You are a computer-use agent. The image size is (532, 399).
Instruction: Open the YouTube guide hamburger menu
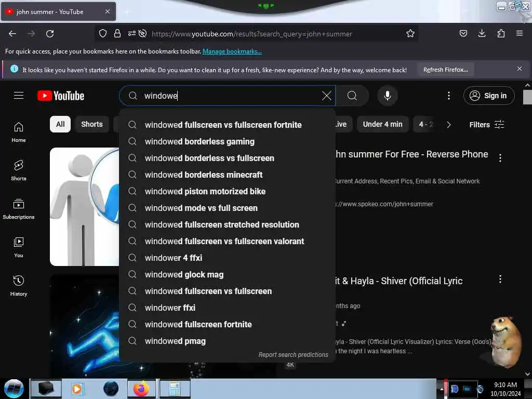19,96
